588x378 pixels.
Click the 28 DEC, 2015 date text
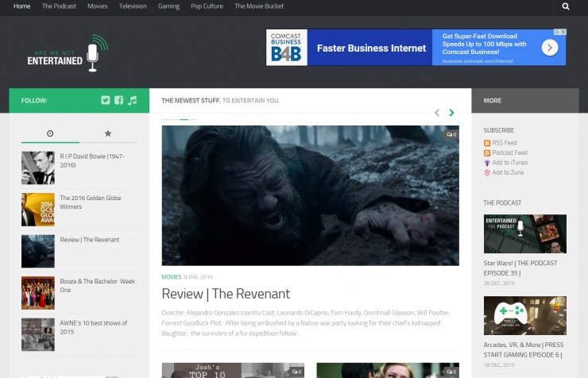(499, 283)
